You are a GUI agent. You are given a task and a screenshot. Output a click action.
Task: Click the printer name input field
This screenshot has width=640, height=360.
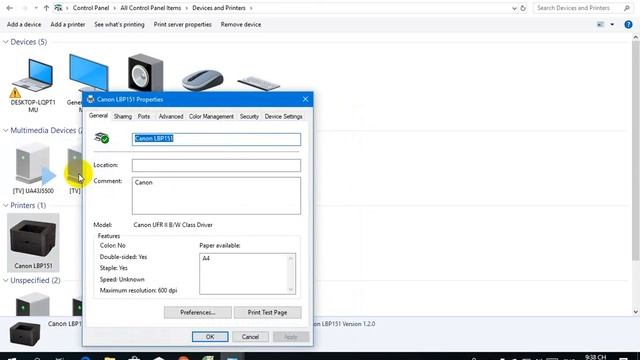(x=216, y=139)
